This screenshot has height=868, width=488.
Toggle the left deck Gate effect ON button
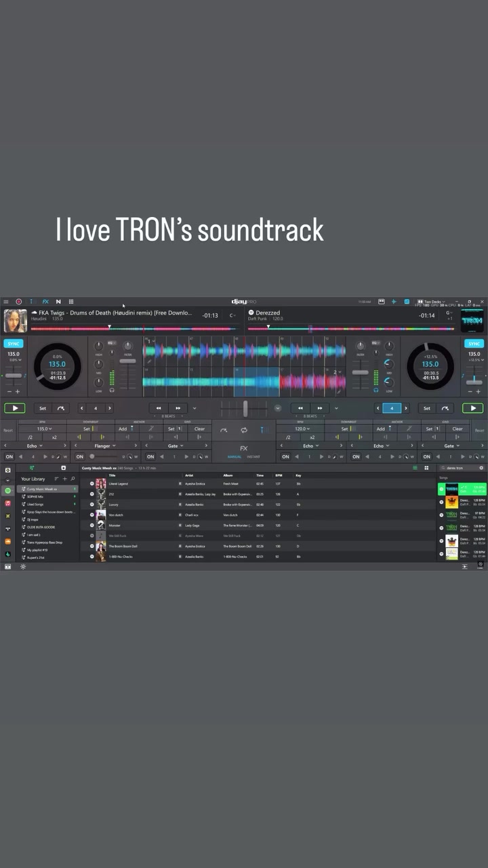tap(150, 456)
